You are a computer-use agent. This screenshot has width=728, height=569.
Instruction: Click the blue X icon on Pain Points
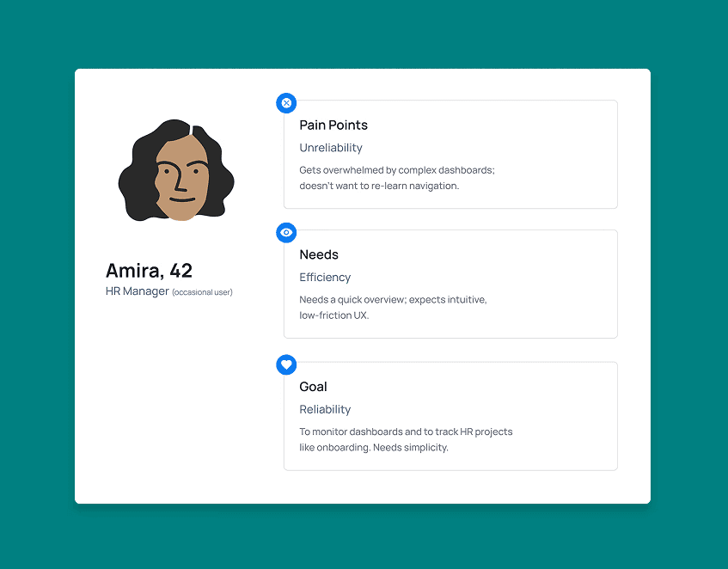(286, 103)
